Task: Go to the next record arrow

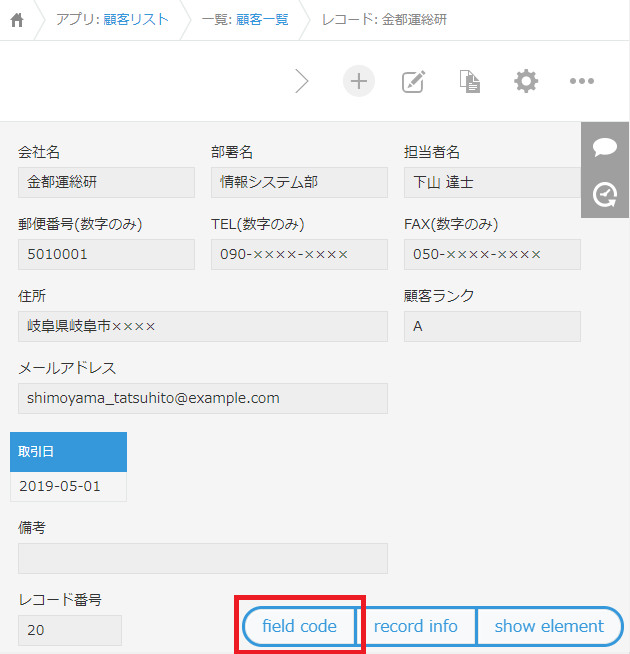Action: (302, 81)
